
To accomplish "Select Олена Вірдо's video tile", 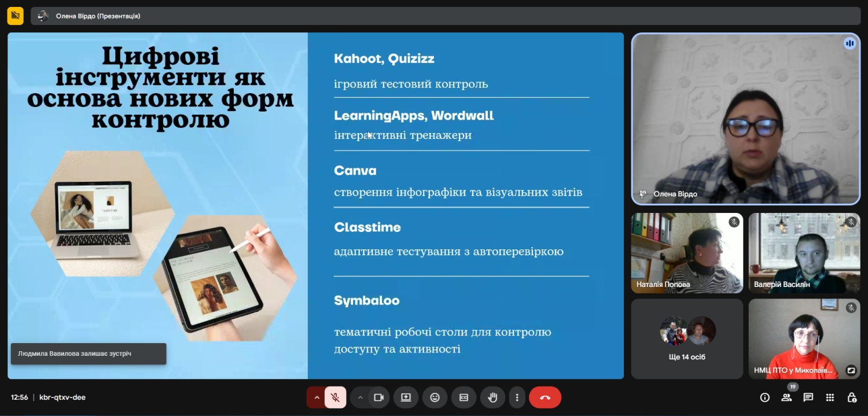I will click(745, 119).
